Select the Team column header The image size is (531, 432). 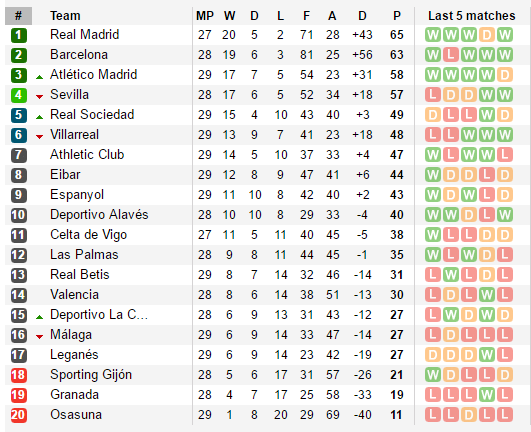point(65,16)
